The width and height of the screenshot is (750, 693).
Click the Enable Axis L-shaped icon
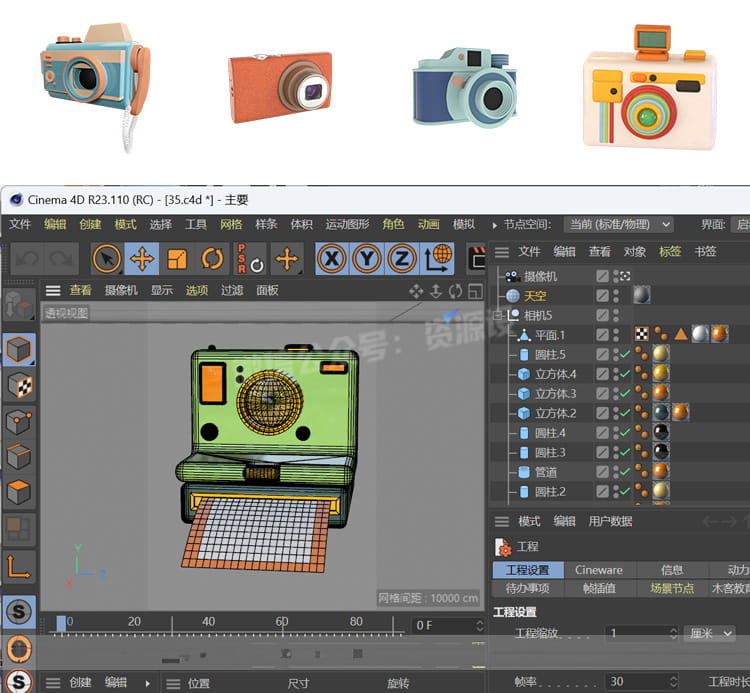(19, 568)
